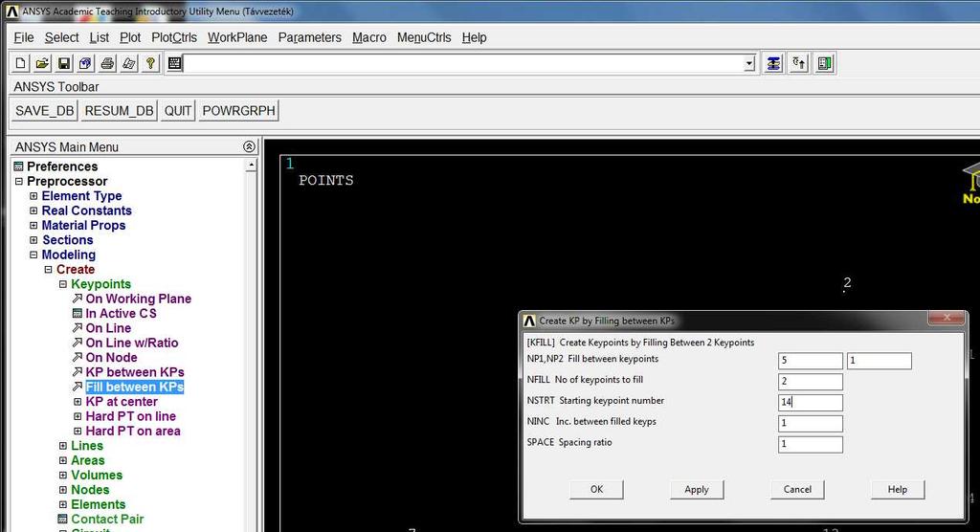Screen dimensions: 980x532
Task: Select KP between KPs item
Action: pos(134,372)
